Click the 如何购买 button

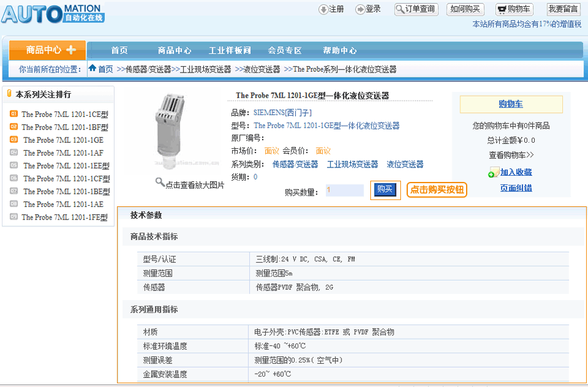pyautogui.click(x=465, y=9)
